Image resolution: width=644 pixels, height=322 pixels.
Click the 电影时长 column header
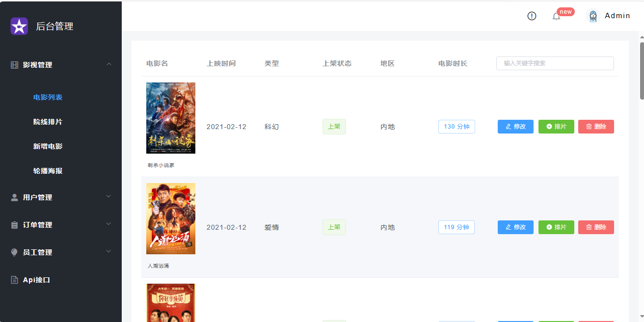click(453, 63)
